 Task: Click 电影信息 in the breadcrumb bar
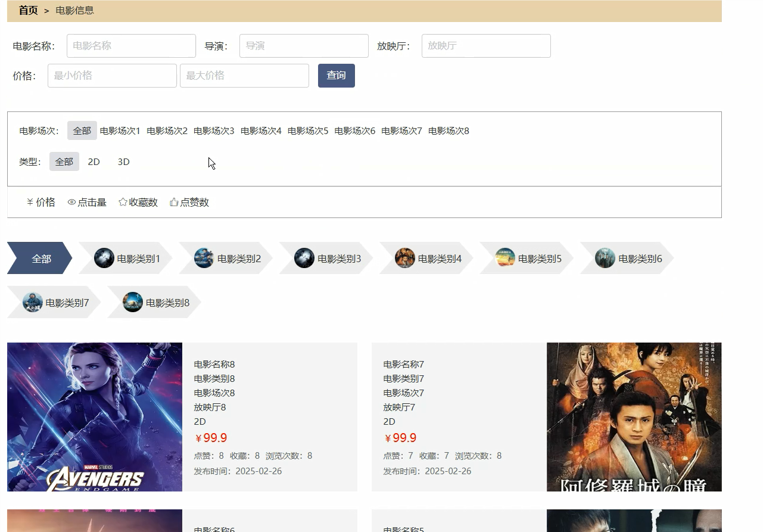[74, 10]
